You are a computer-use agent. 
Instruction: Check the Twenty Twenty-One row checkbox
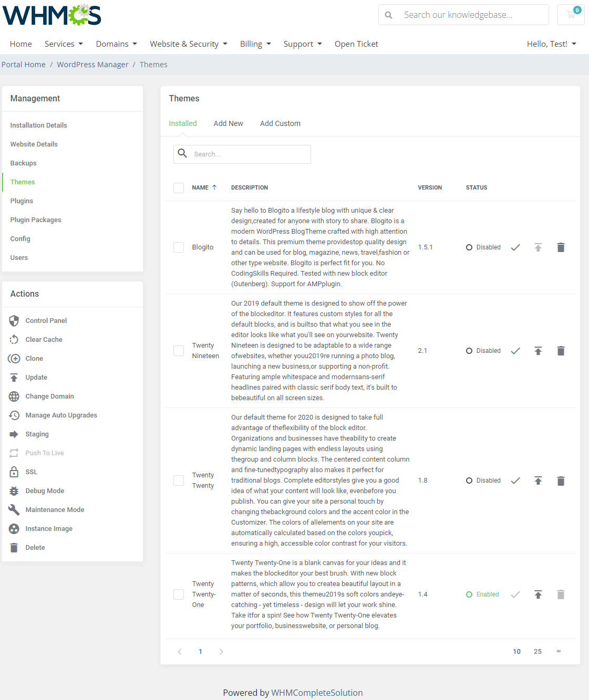pyautogui.click(x=179, y=594)
